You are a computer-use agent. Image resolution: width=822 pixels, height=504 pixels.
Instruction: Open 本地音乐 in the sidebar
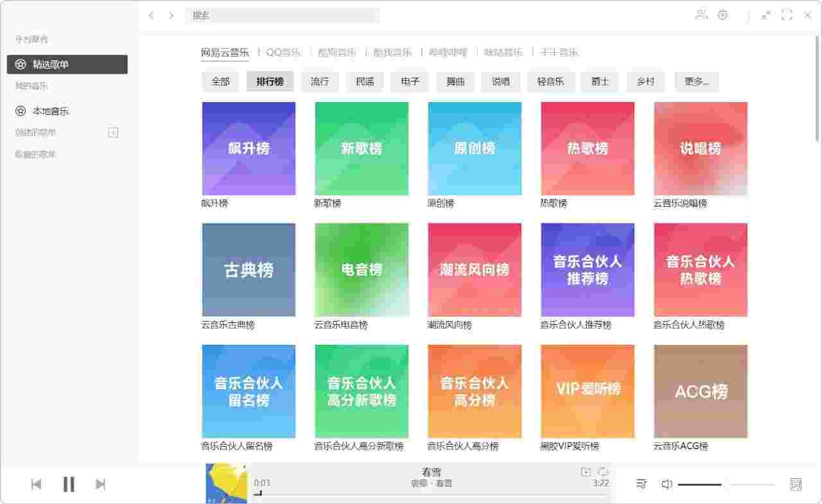coord(51,111)
